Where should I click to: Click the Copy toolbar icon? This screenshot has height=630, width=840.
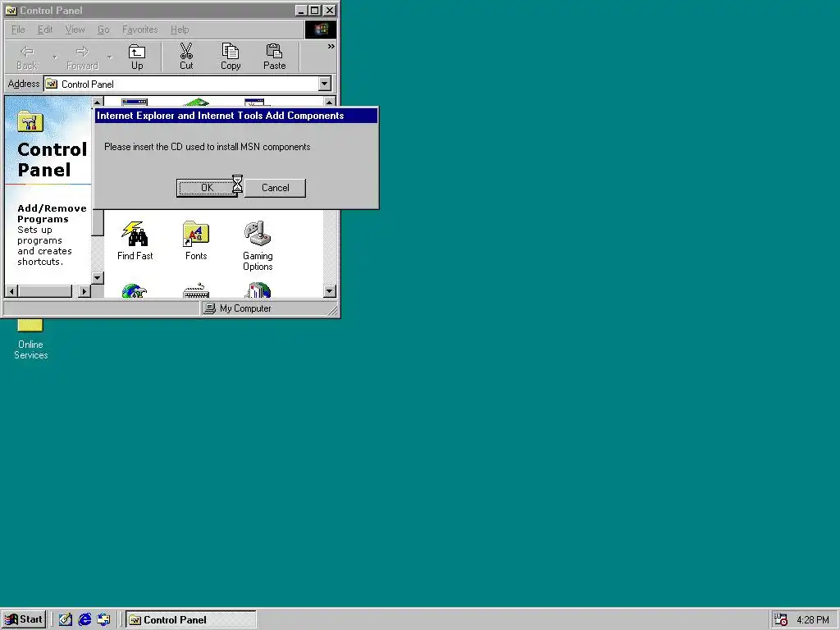(231, 57)
